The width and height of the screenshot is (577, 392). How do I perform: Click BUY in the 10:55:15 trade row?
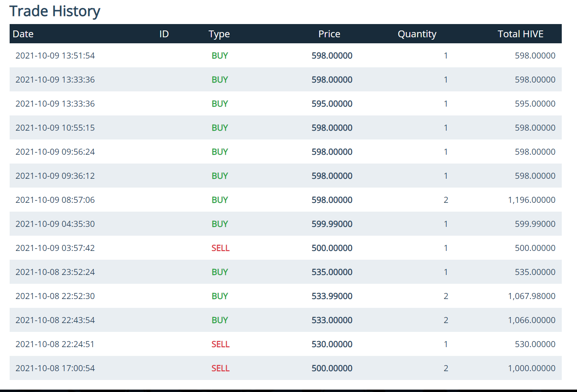click(x=220, y=128)
